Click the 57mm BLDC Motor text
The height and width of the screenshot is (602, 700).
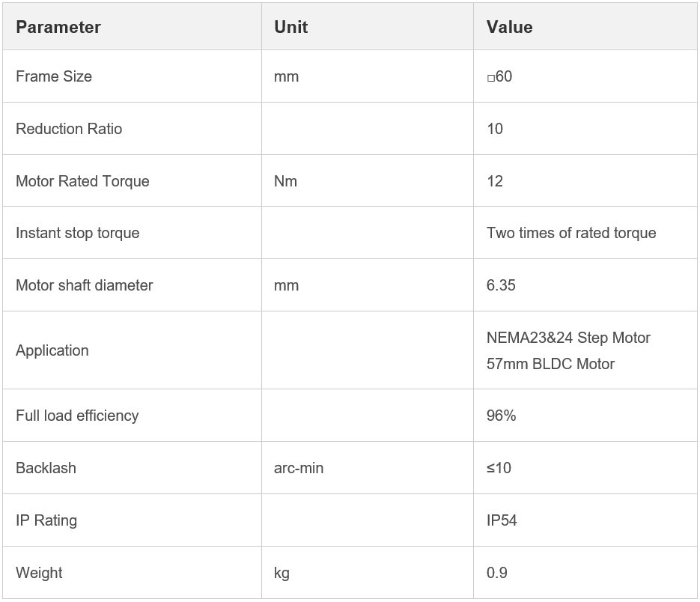pyautogui.click(x=550, y=364)
